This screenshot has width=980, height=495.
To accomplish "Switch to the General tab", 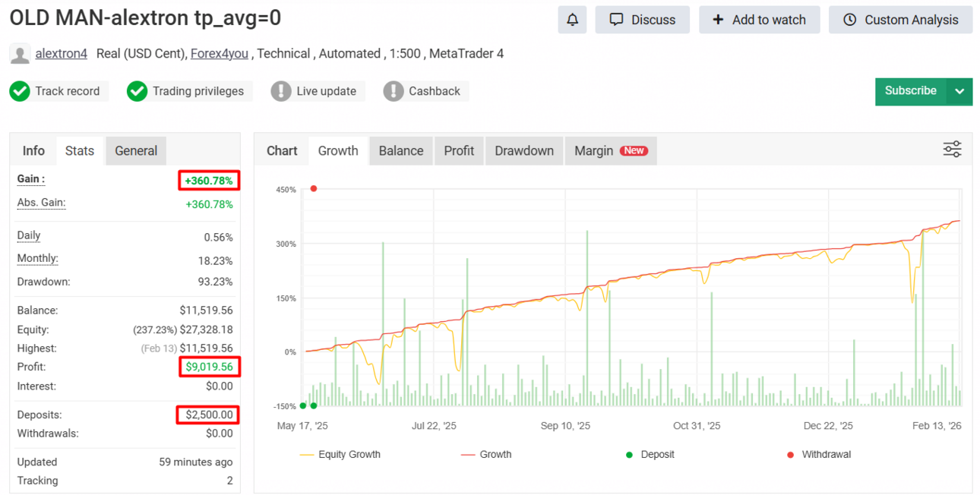I will (x=136, y=150).
